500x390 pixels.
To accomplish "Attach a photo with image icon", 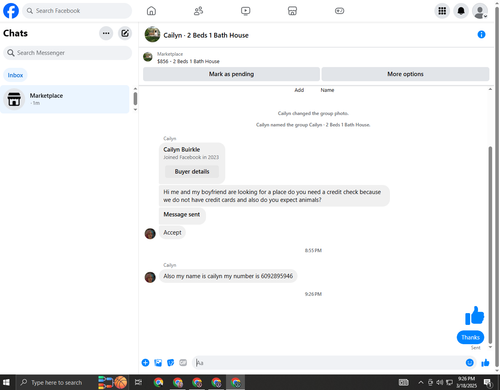I will point(158,363).
